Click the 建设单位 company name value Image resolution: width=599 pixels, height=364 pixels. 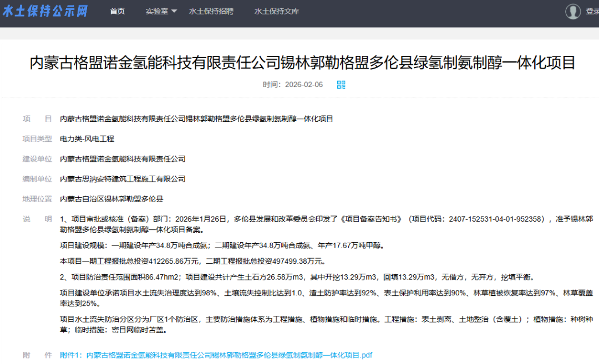click(x=123, y=159)
